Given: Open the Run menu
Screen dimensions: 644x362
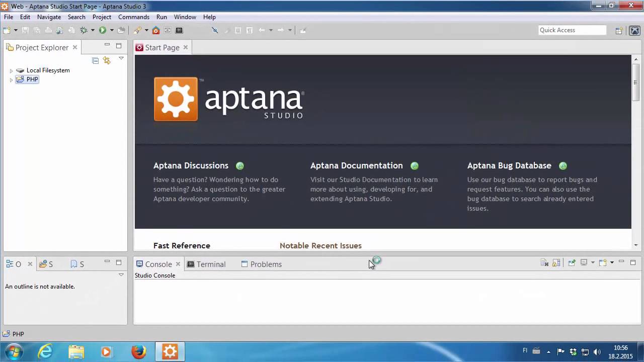Looking at the screenshot, I should (162, 17).
